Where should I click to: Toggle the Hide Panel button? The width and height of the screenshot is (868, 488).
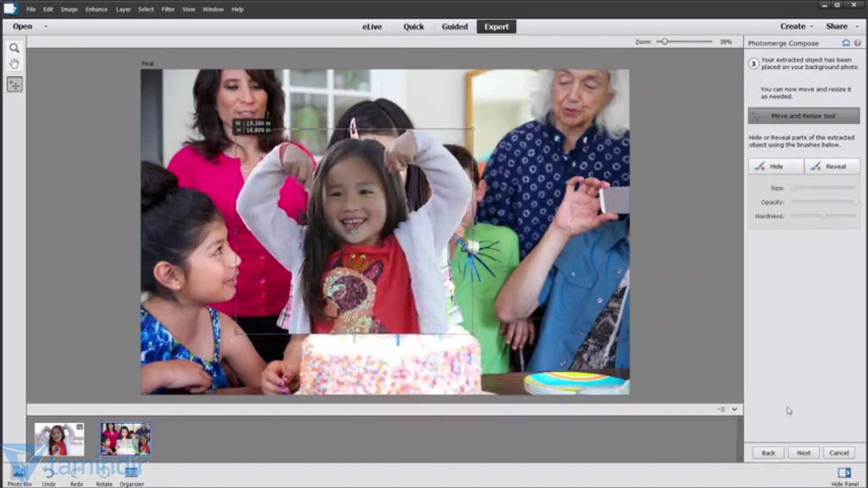(x=844, y=474)
